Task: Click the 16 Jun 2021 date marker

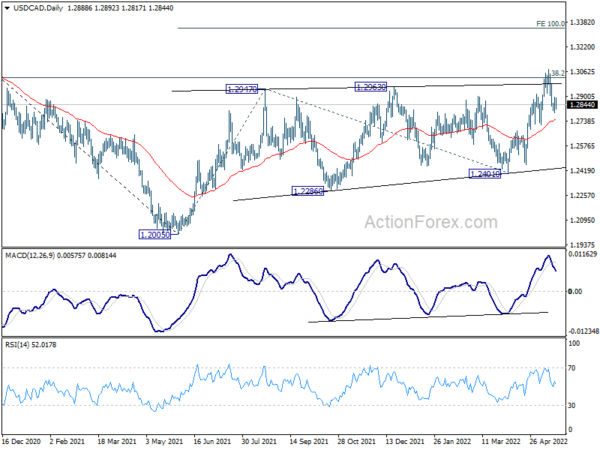Action: (x=212, y=441)
